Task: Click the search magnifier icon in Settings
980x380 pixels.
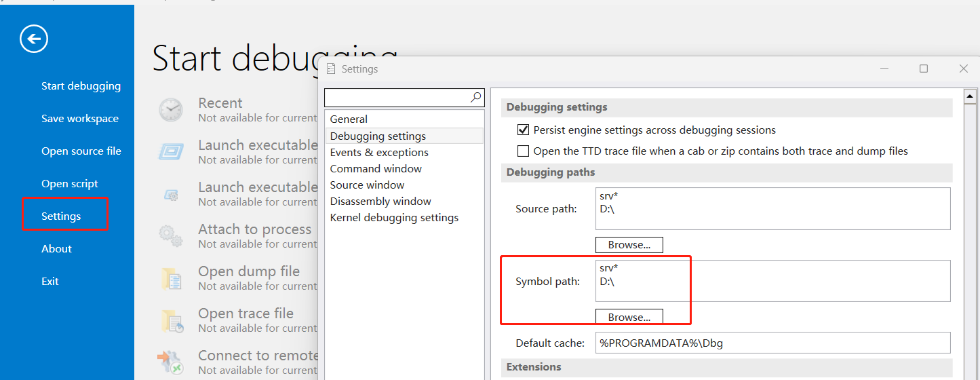Action: (476, 98)
